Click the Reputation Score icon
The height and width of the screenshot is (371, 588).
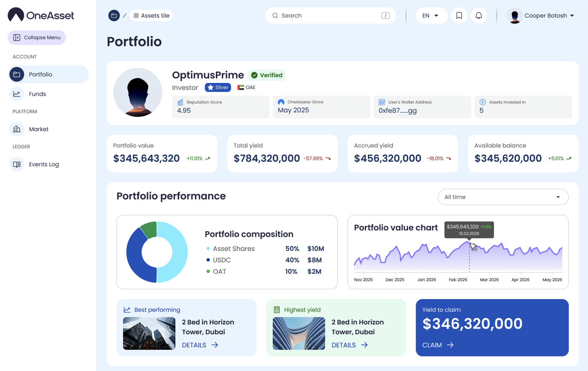click(x=180, y=102)
